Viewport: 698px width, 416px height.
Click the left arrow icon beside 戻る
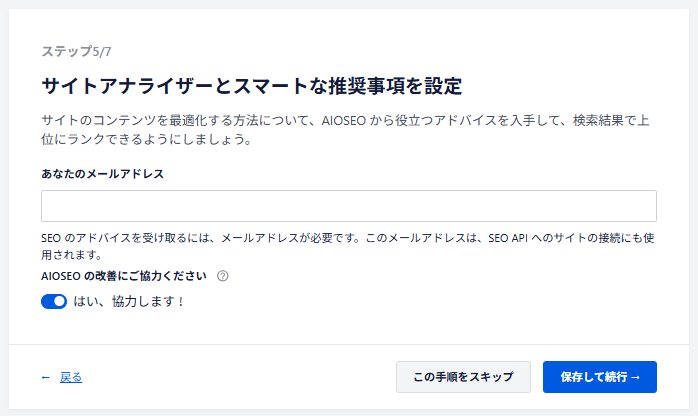point(46,377)
